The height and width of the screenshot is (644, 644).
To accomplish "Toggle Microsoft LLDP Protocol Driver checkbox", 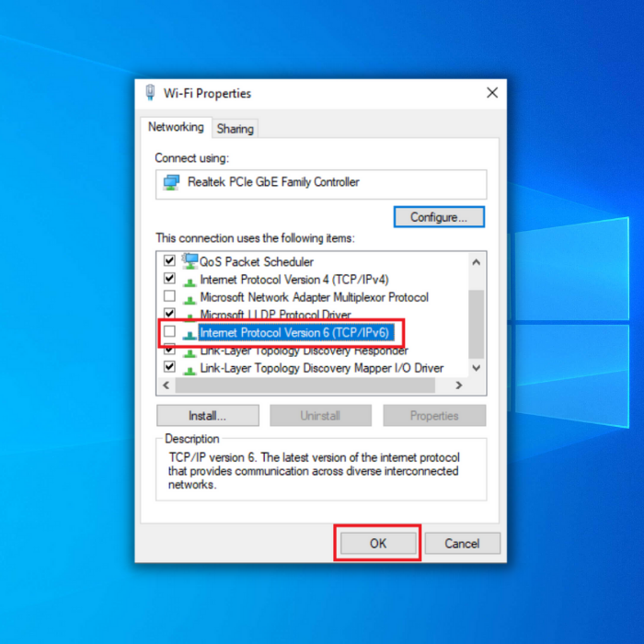I will pos(169,313).
